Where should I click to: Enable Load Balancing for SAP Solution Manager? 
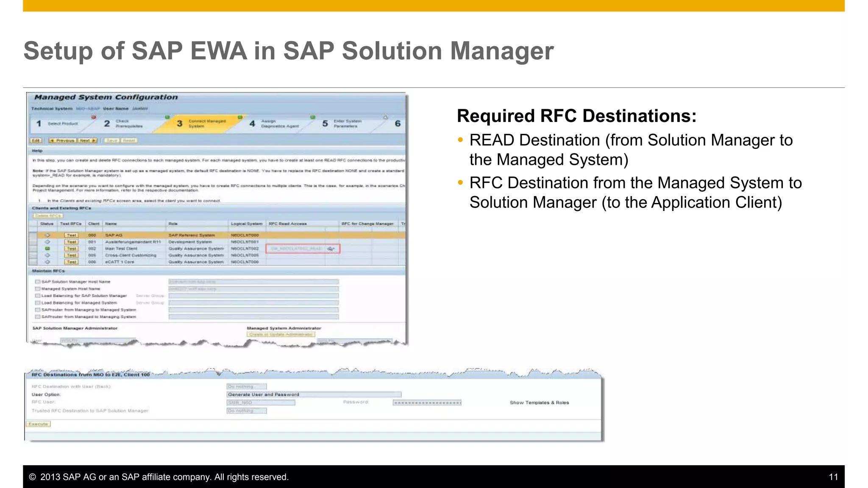[38, 296]
